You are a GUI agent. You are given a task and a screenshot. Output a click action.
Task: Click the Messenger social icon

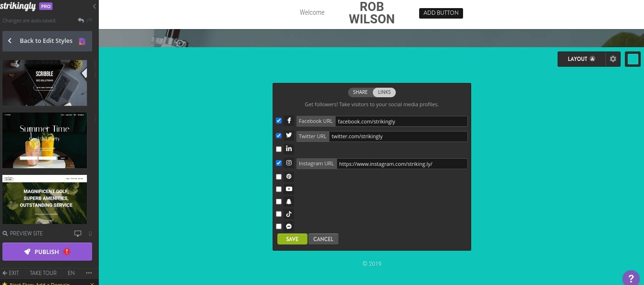tap(289, 226)
